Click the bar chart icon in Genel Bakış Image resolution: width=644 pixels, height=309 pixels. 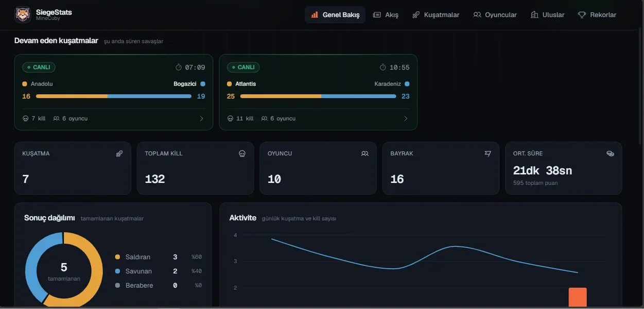[315, 15]
